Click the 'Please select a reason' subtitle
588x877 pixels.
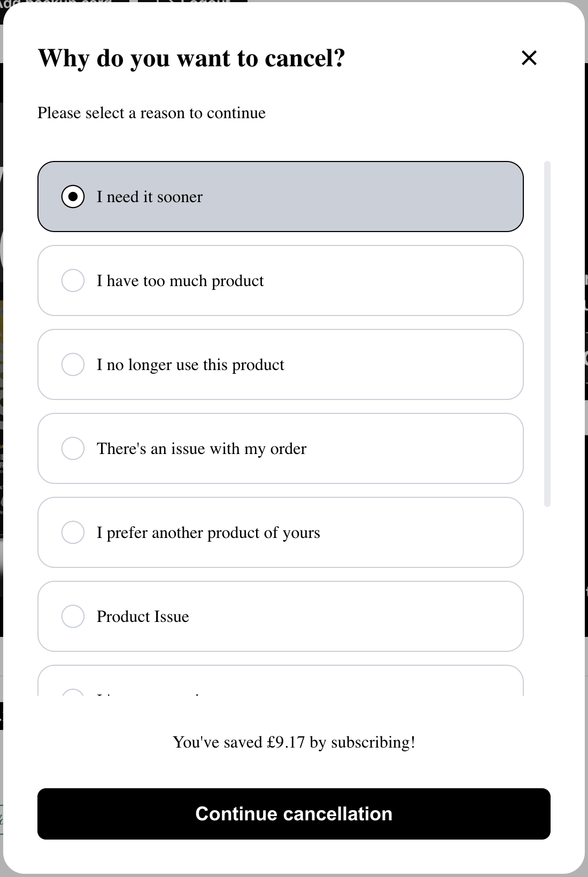(151, 113)
